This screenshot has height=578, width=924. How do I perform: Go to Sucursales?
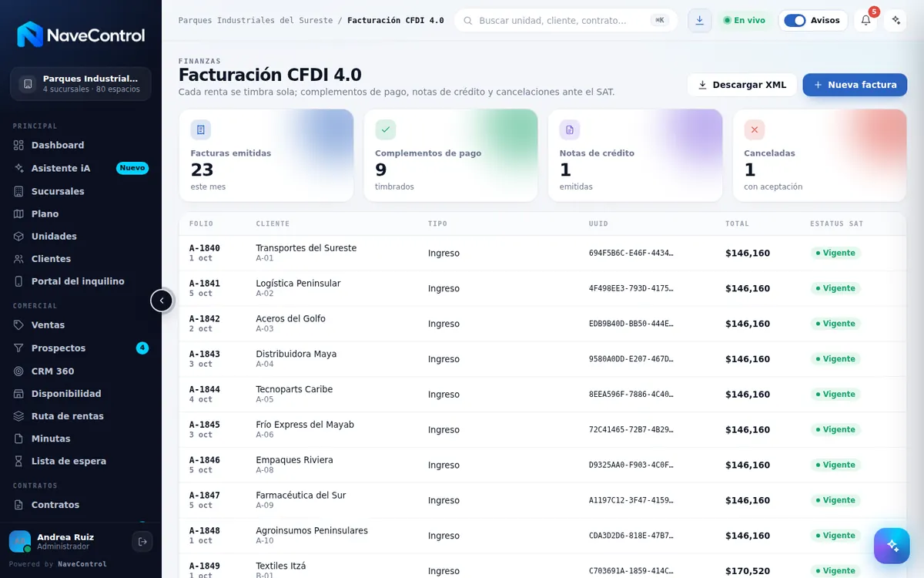(x=80, y=191)
